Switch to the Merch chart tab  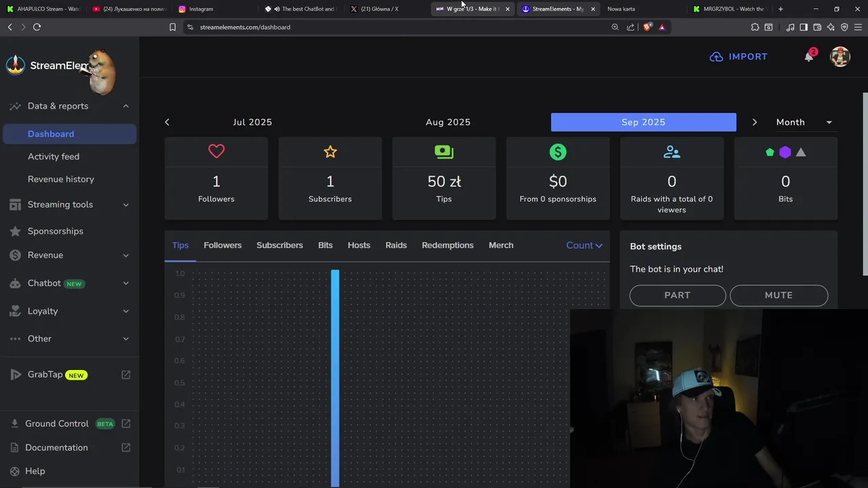[501, 245]
